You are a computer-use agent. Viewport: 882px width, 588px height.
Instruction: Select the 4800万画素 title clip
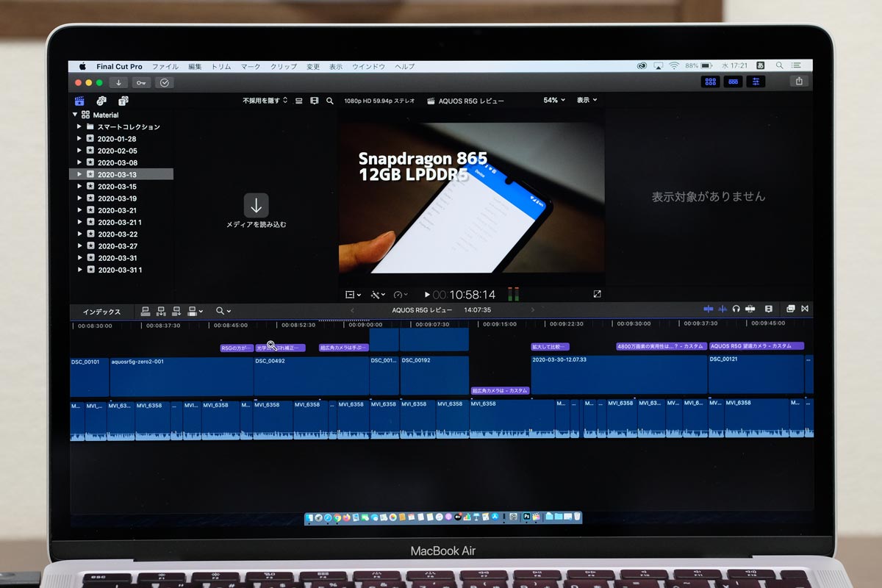click(661, 346)
